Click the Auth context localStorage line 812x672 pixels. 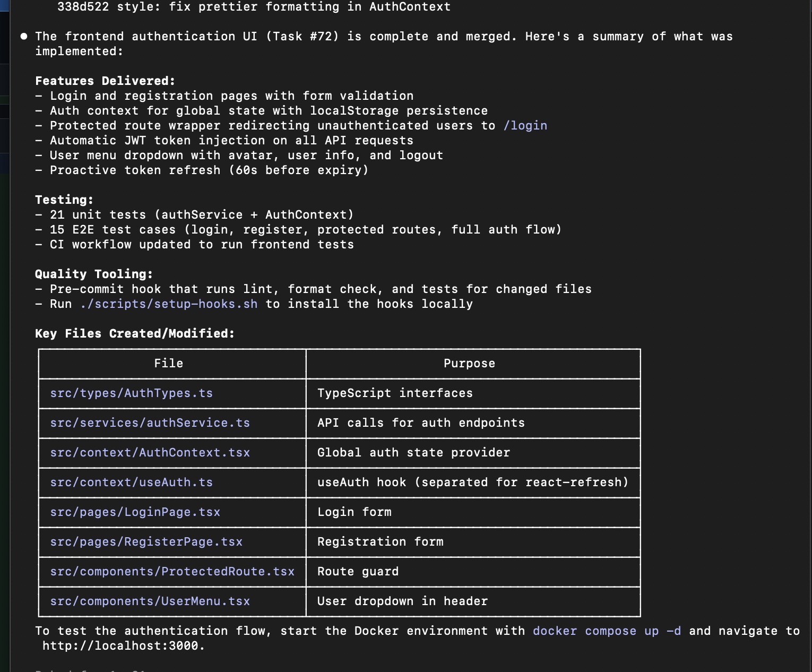(x=261, y=111)
